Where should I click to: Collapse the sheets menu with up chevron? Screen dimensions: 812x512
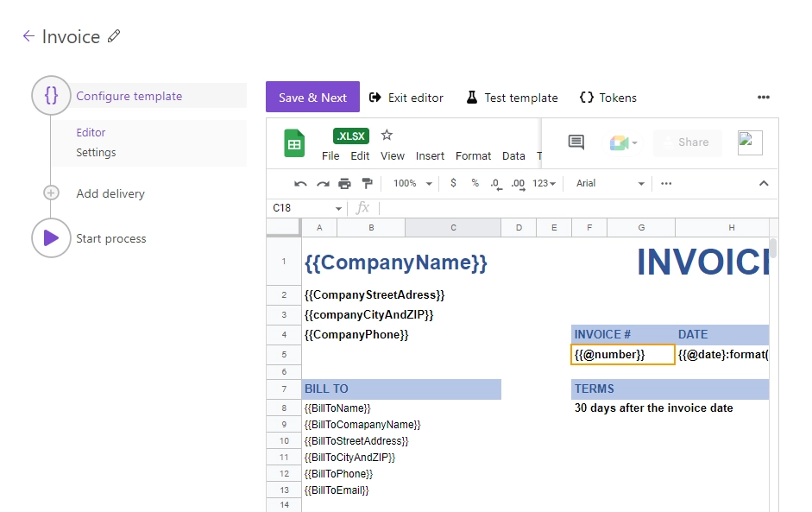tap(764, 183)
